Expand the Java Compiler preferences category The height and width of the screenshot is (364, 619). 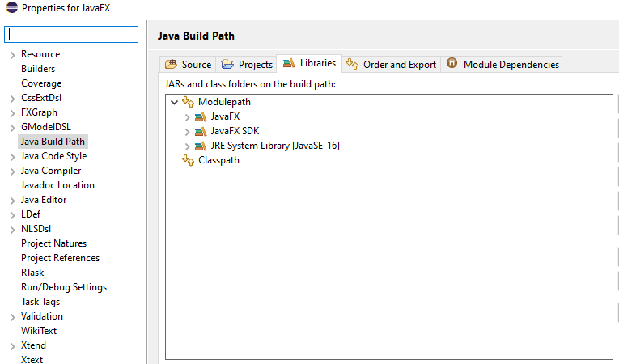click(x=12, y=171)
